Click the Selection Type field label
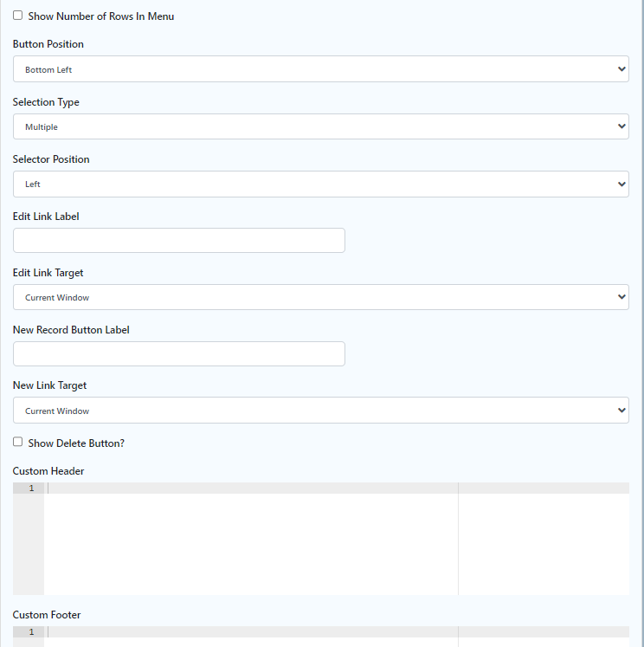The image size is (644, 647). 46,102
